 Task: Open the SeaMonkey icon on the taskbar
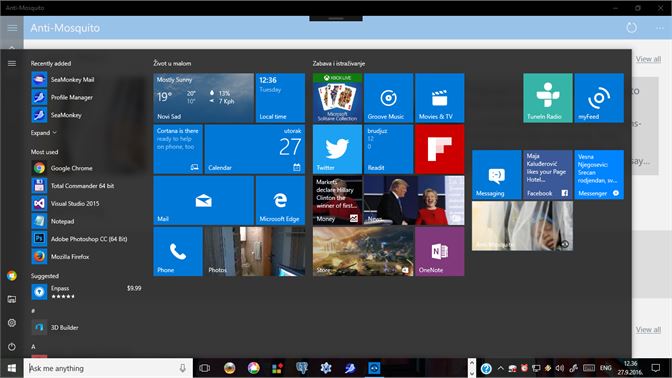click(x=350, y=368)
